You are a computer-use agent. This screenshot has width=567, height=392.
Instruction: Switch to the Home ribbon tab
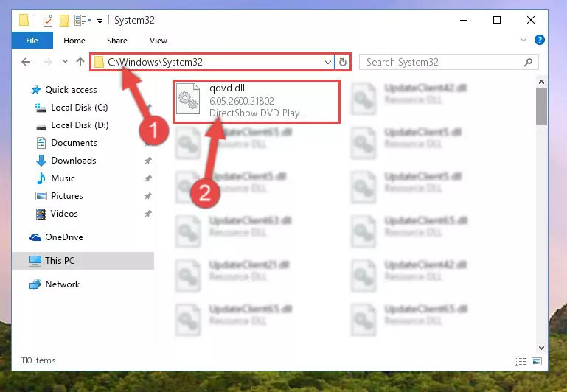(x=74, y=41)
